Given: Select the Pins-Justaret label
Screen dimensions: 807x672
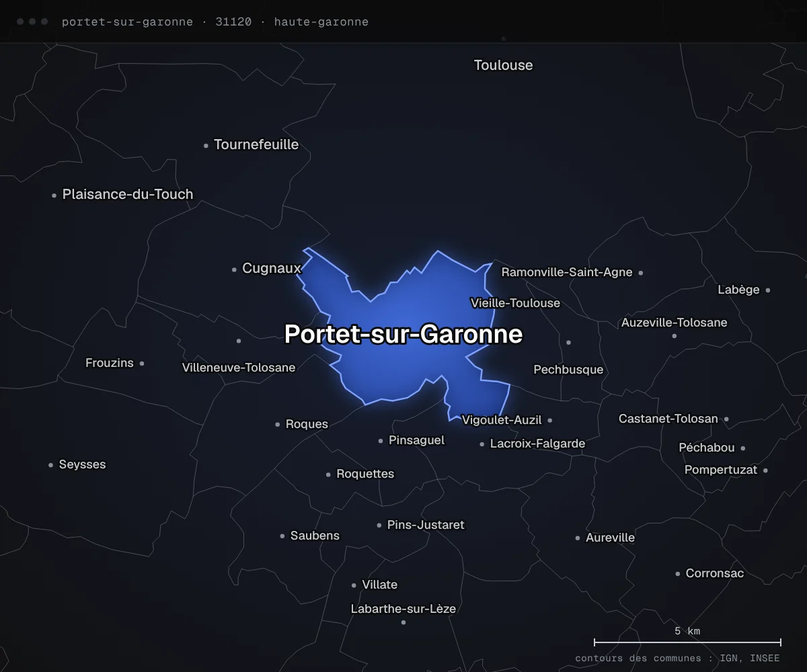Looking at the screenshot, I should point(426,525).
